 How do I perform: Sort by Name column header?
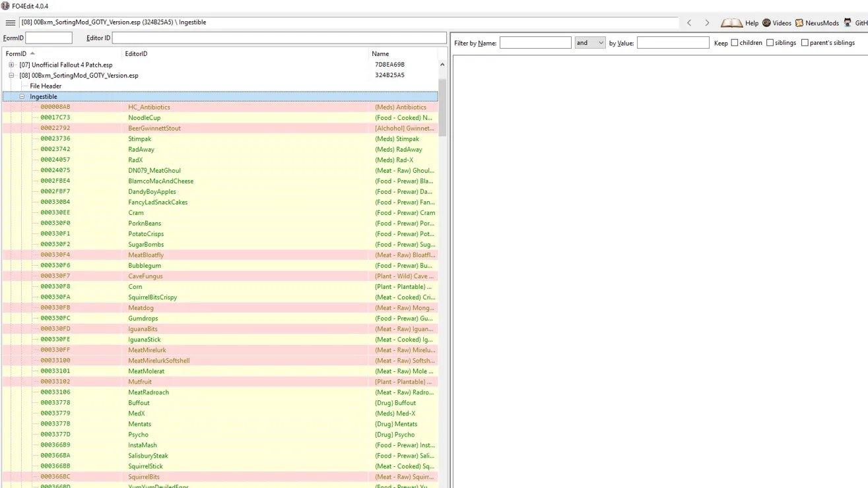(x=403, y=53)
